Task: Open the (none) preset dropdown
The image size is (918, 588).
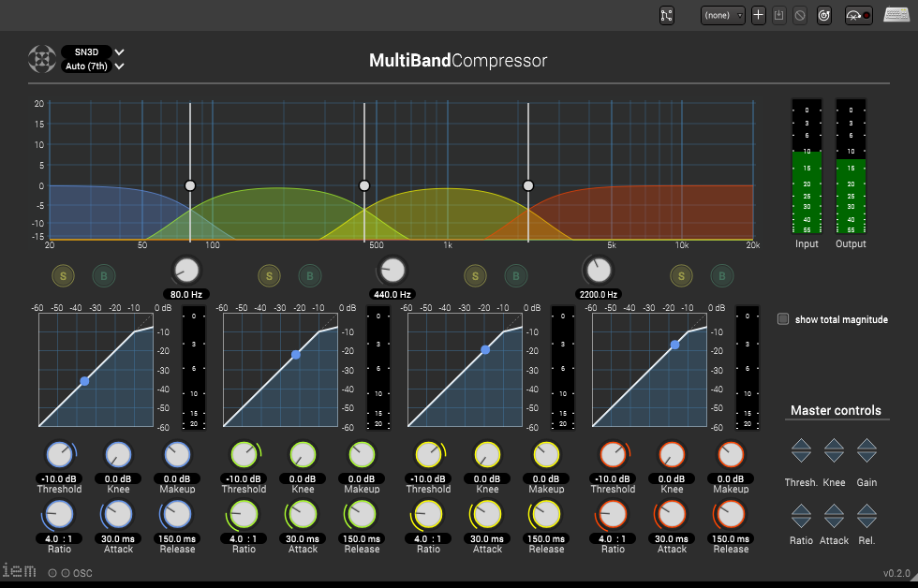Action: pyautogui.click(x=723, y=16)
